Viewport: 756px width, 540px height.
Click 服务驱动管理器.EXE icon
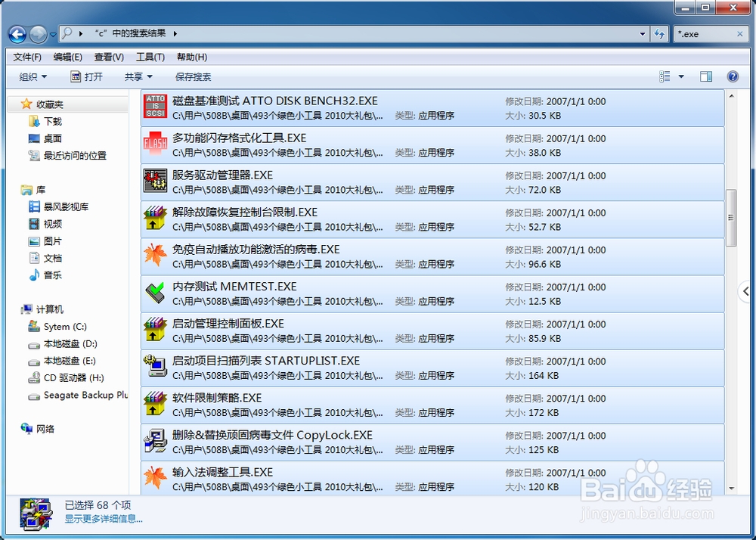click(155, 180)
